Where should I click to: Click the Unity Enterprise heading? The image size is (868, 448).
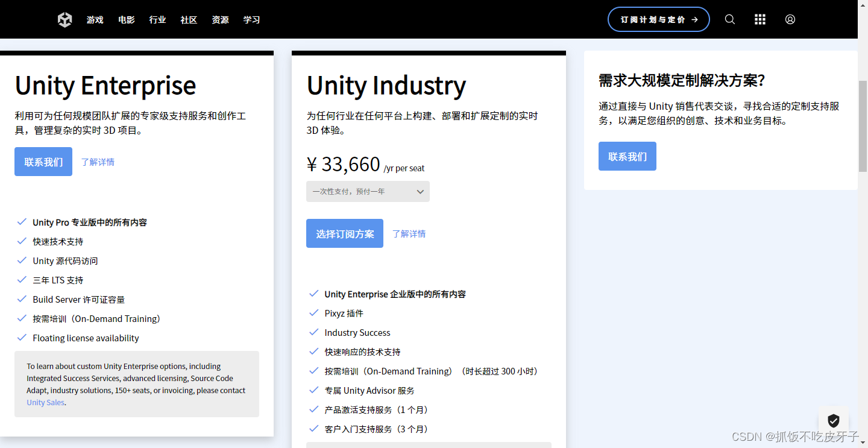click(x=105, y=85)
